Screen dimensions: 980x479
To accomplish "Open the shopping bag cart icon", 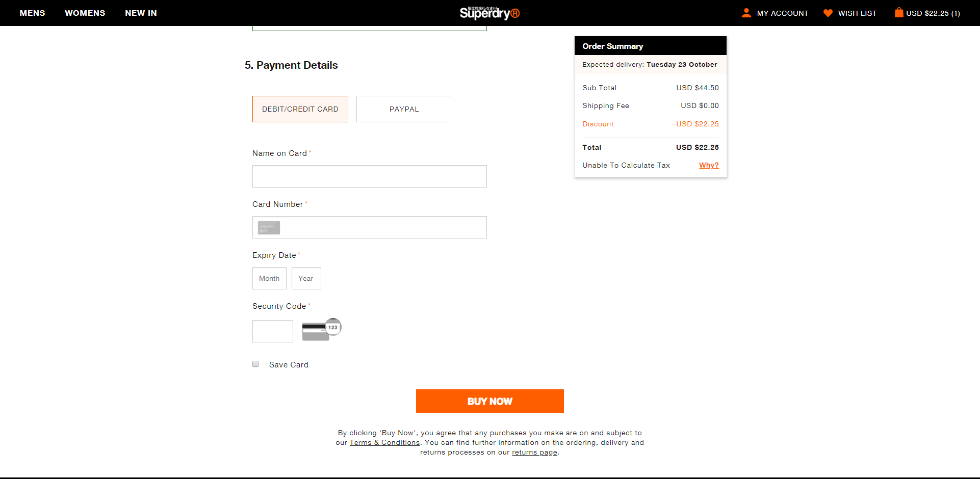I will [898, 12].
